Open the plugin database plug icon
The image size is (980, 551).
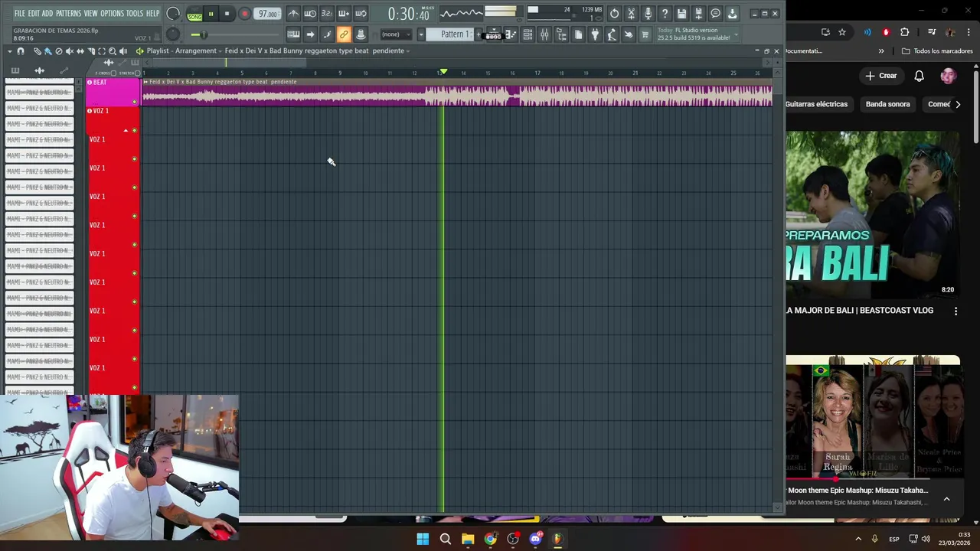pyautogui.click(x=595, y=34)
